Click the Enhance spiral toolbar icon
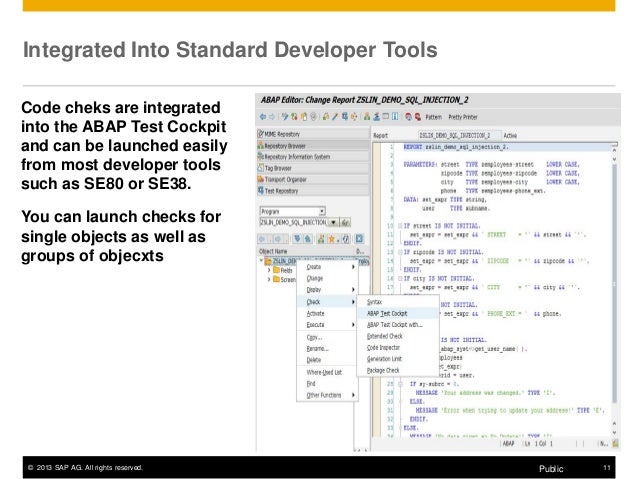The width and height of the screenshot is (638, 479). (315, 117)
